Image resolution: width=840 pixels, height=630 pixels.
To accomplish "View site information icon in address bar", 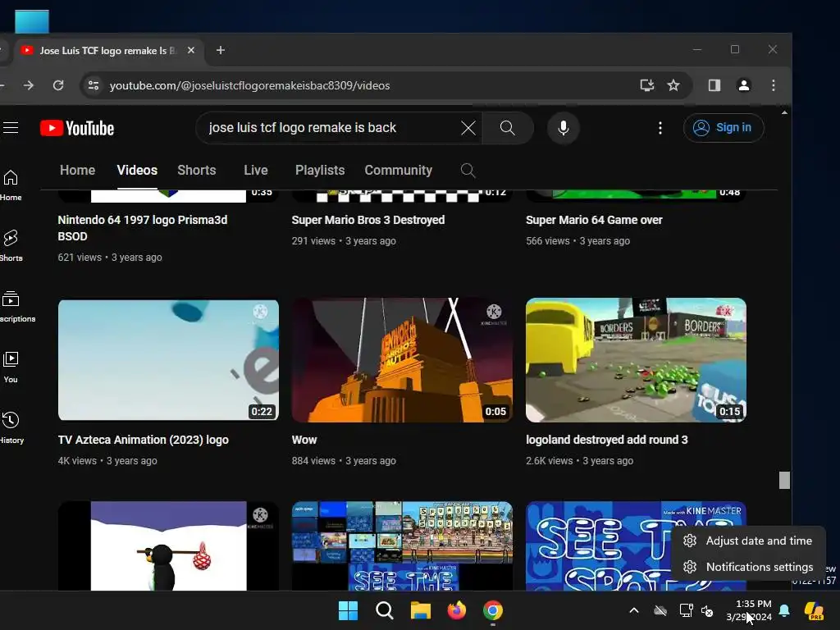I will 94,85.
